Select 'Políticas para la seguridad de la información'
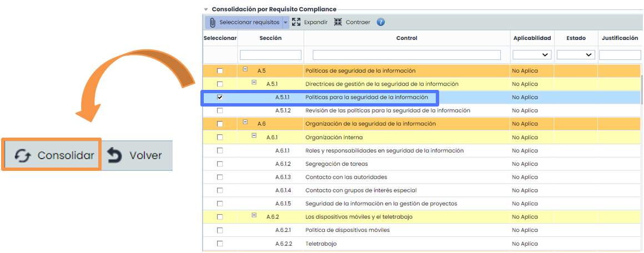This screenshot has width=644, height=253. (x=367, y=97)
